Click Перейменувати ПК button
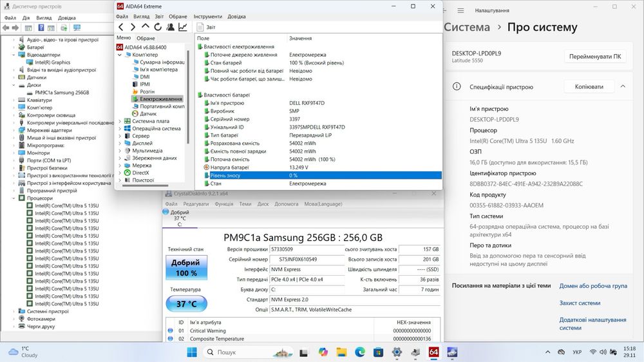 595,57
